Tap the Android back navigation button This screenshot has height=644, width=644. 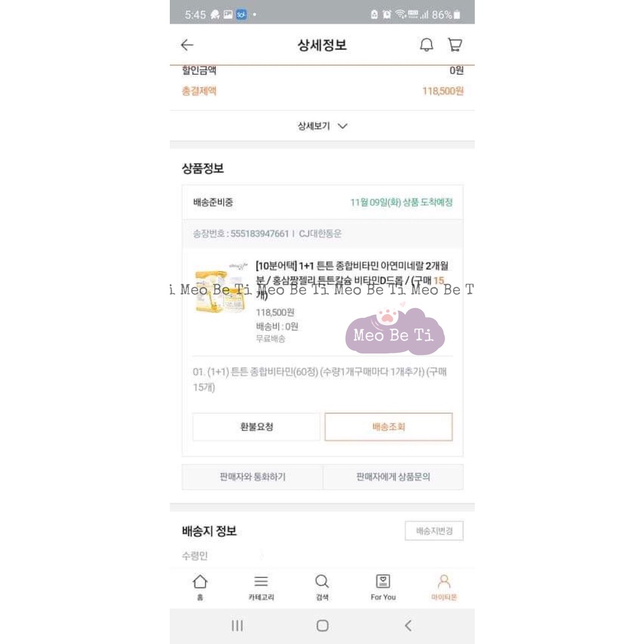point(408,626)
